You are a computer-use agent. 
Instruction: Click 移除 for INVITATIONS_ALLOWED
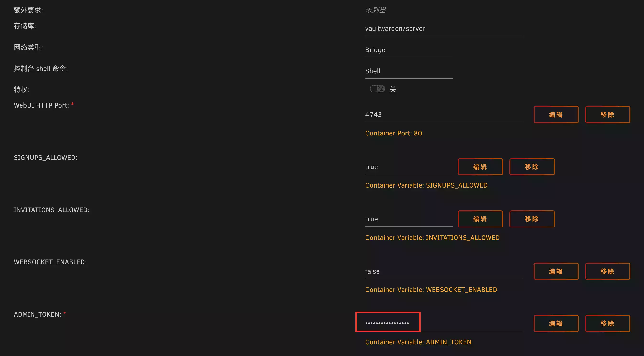(x=532, y=219)
